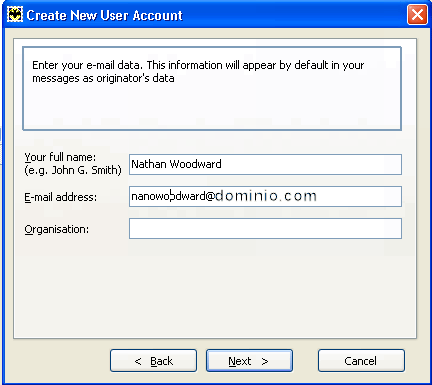
Task: Click the 'Your full name:' label
Action: [x=60, y=157]
